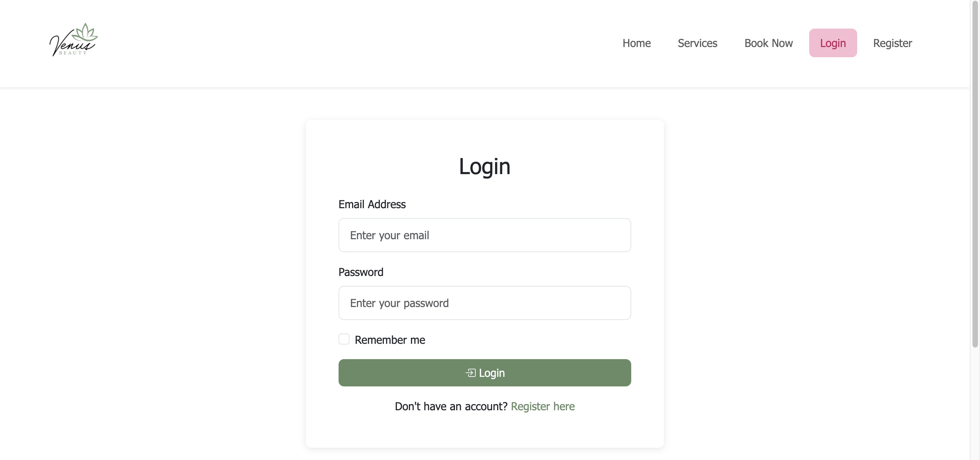Click the highlighted Login nav tab
The height and width of the screenshot is (460, 980).
coord(833,43)
